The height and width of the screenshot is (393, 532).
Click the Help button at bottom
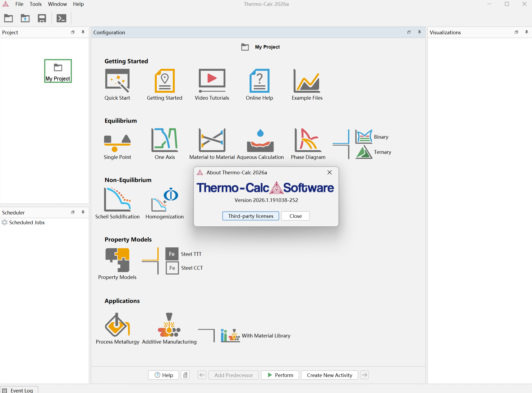164,375
